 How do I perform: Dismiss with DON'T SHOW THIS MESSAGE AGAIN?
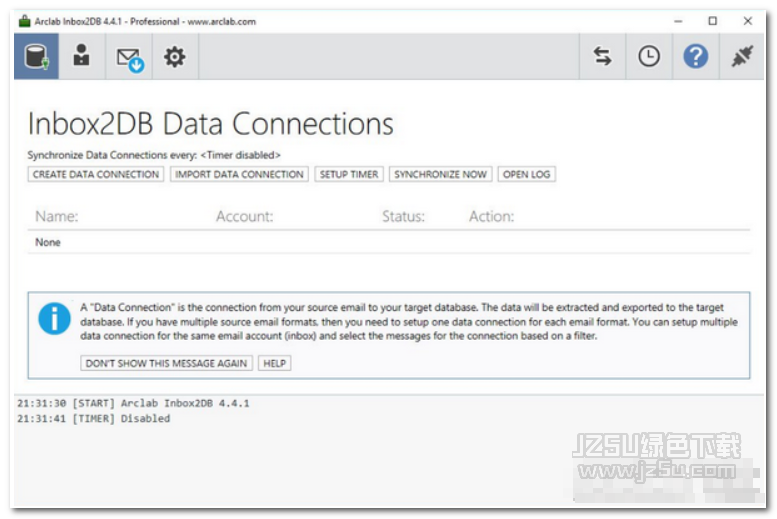[166, 363]
